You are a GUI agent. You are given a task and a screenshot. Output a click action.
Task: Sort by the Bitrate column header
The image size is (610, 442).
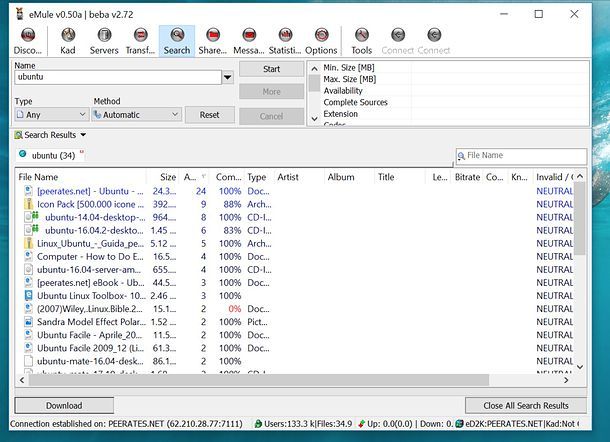tap(467, 177)
